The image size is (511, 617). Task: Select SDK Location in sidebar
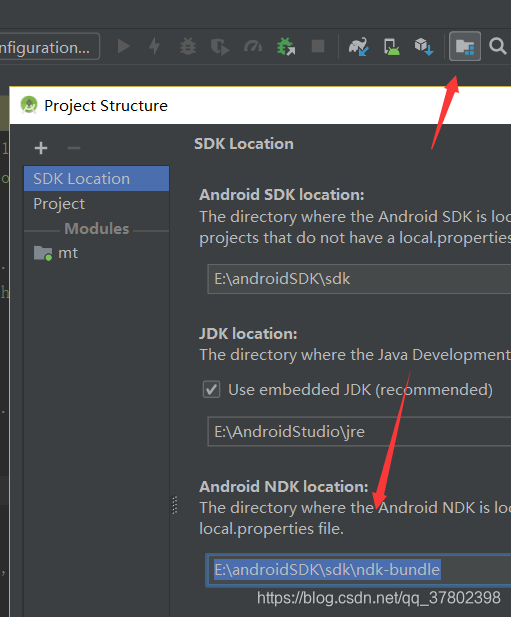tap(96, 179)
